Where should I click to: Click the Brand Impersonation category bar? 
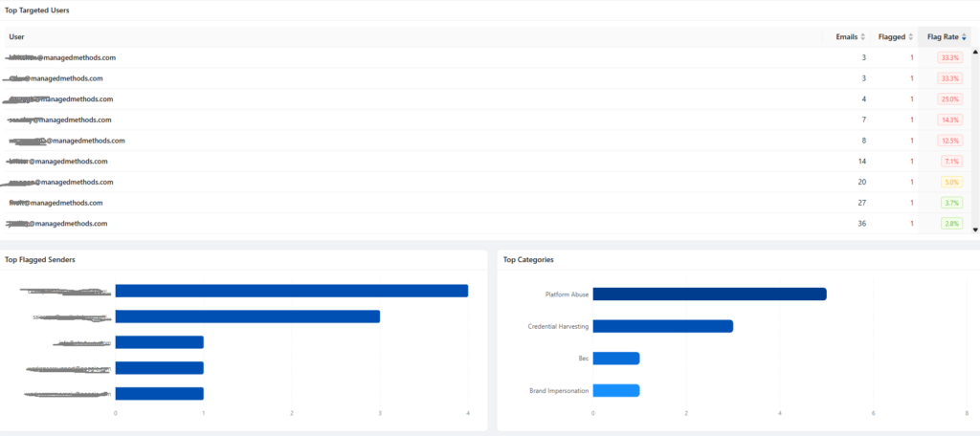click(615, 390)
